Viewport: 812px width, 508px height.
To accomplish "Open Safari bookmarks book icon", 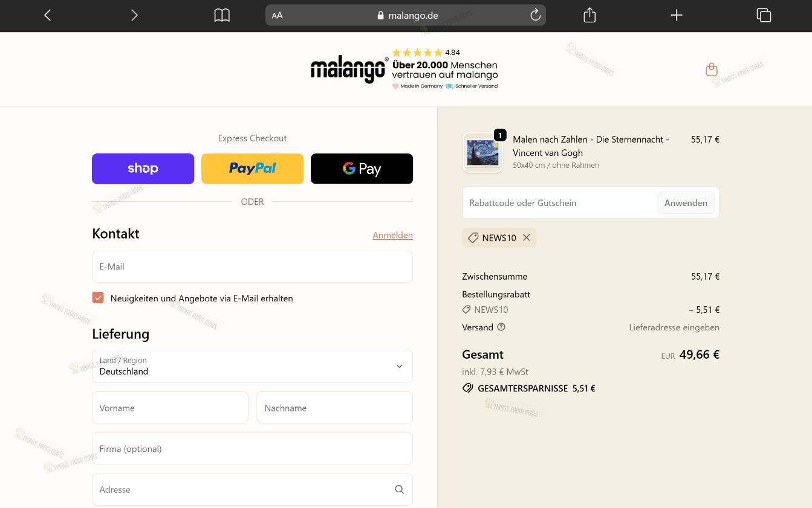I will (222, 15).
